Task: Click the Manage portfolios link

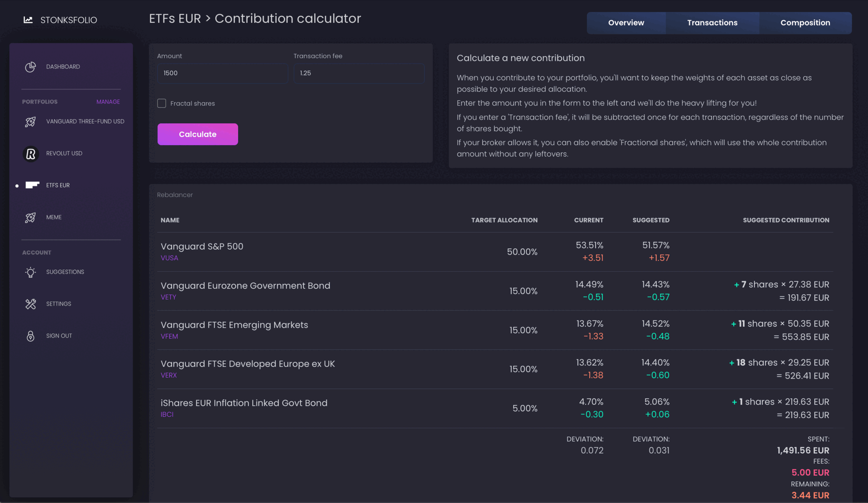Action: pyautogui.click(x=108, y=102)
